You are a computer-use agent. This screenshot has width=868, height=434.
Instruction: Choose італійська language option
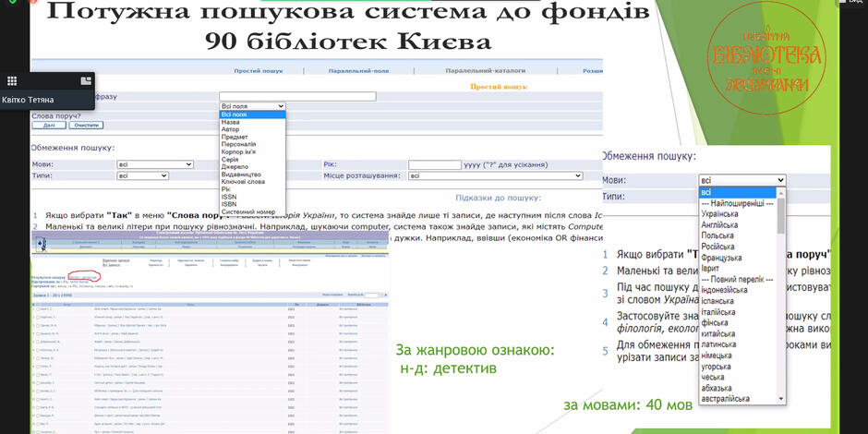point(718,312)
